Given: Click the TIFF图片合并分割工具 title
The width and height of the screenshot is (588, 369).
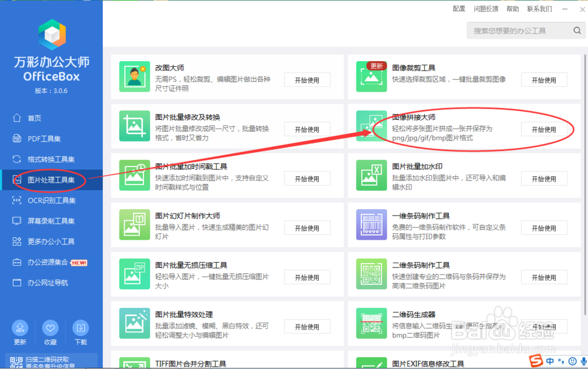Looking at the screenshot, I should point(191,364).
